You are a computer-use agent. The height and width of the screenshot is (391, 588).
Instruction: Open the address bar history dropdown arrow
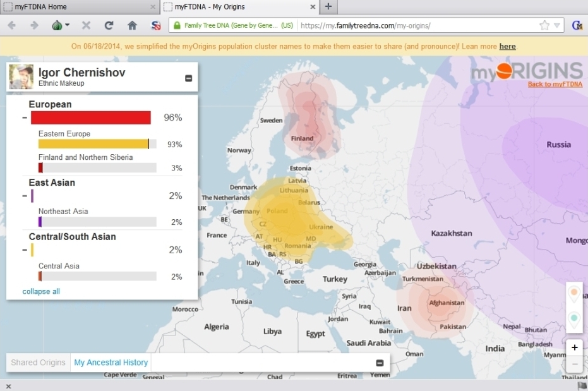click(557, 25)
